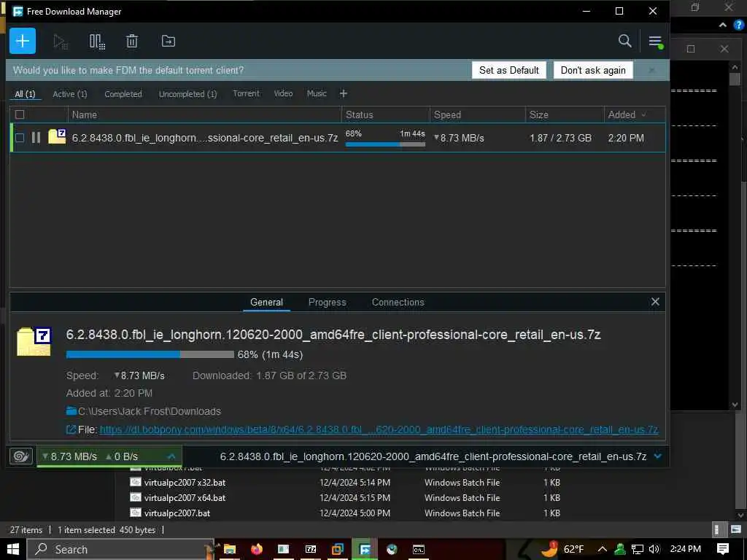The image size is (747, 560).
Task: Select virtualpc2007 x64.bat in Explorer
Action: click(185, 497)
